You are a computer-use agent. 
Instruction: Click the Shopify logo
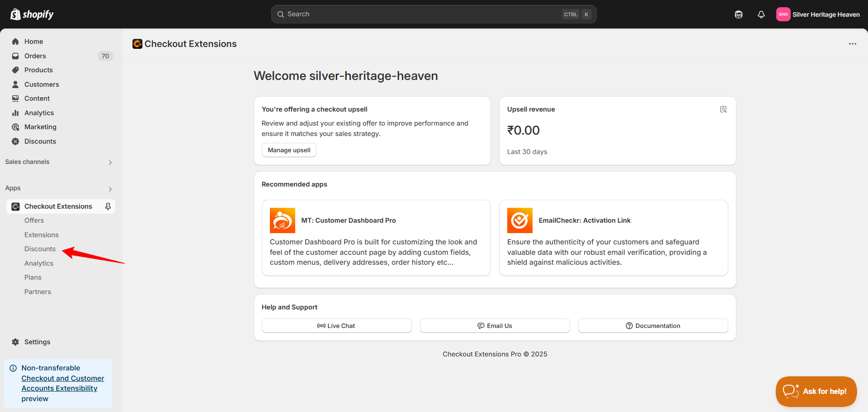click(32, 14)
